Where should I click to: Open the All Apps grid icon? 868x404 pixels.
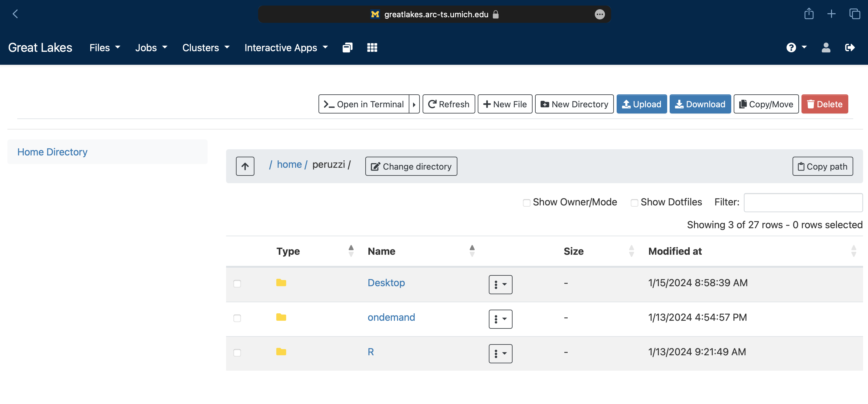point(372,47)
